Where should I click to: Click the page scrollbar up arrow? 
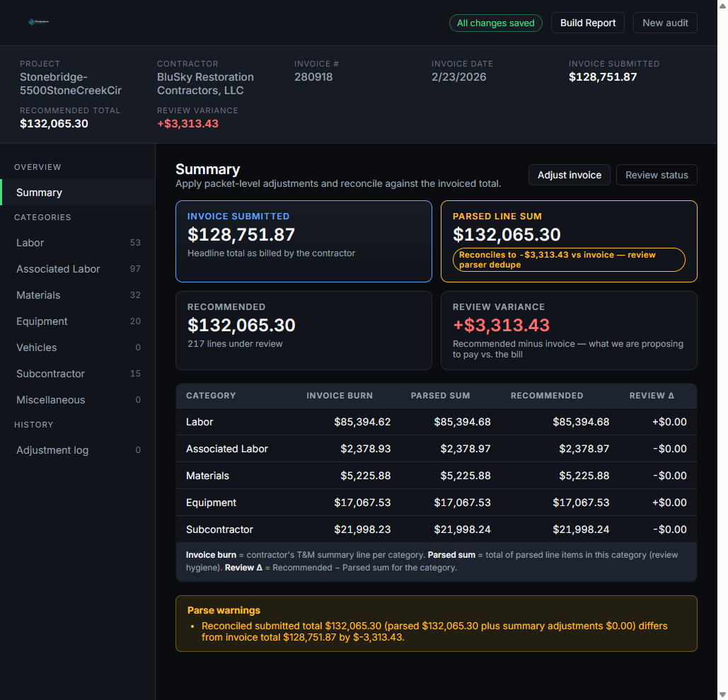point(722,5)
